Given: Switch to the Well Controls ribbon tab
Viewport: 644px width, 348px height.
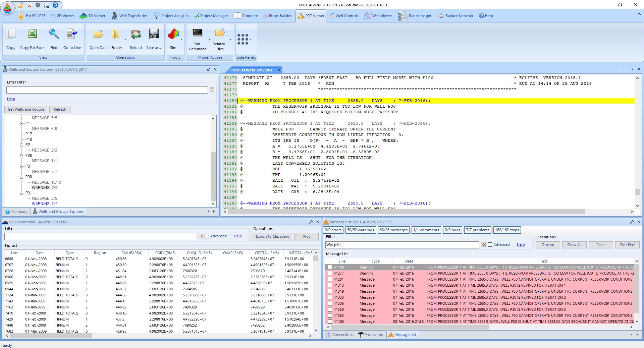Looking at the screenshot, I should point(344,16).
